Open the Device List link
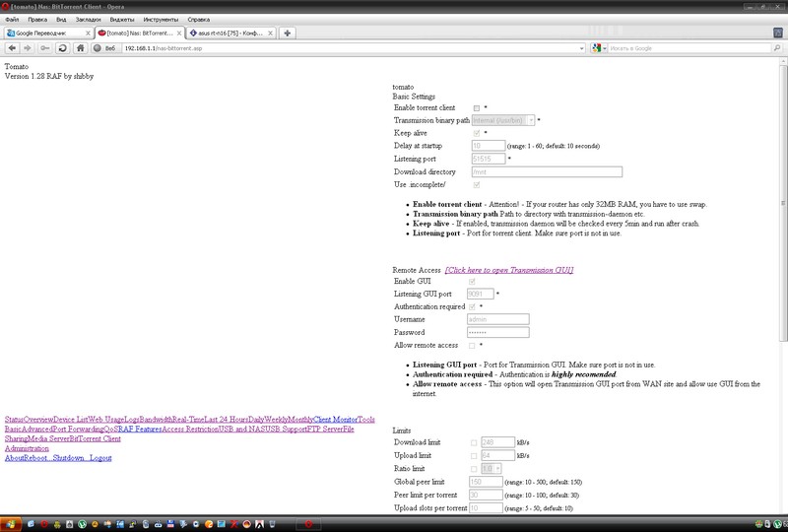This screenshot has height=532, width=788. click(71, 420)
